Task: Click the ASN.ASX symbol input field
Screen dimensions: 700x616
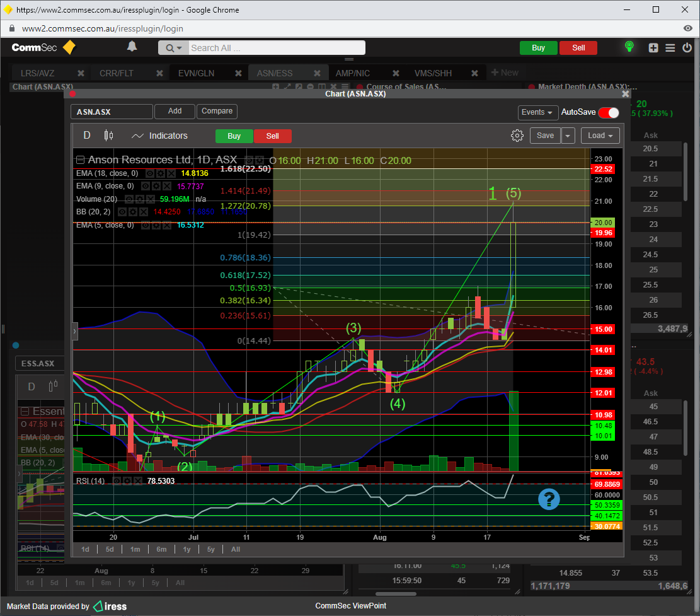Action: pyautogui.click(x=112, y=112)
